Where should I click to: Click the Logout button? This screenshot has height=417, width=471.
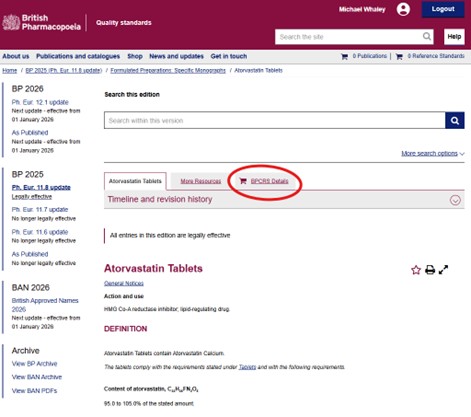click(443, 9)
